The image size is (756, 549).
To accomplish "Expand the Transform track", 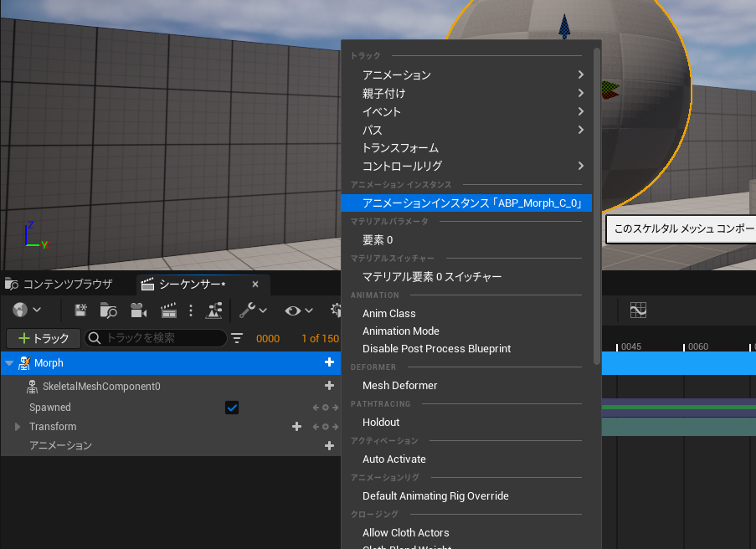I will (18, 427).
